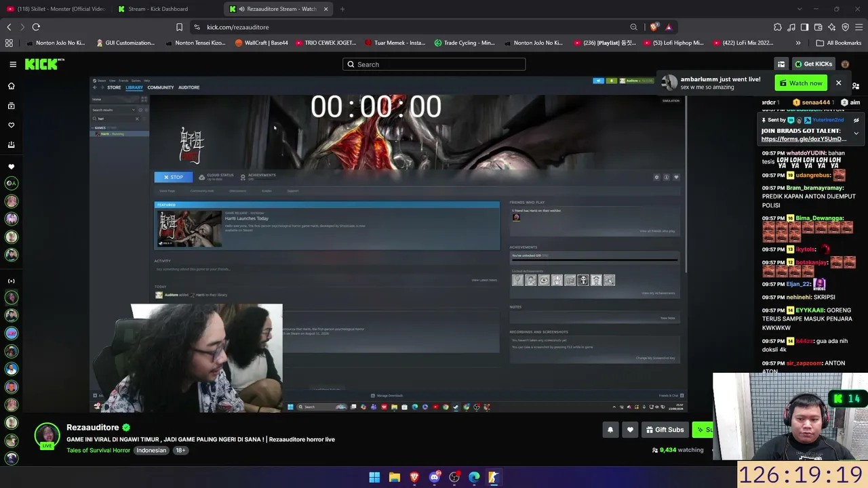
Task: Click the theatre mode icon beside Get KICKs
Action: coord(781,64)
